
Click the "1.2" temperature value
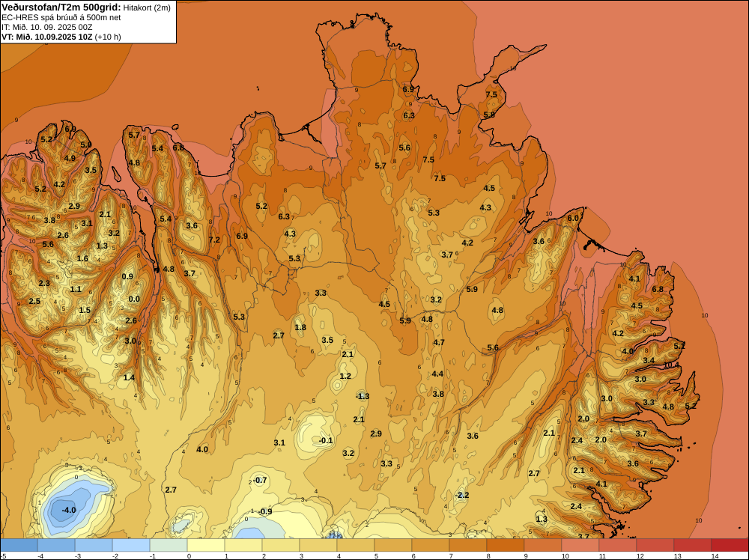[345, 376]
